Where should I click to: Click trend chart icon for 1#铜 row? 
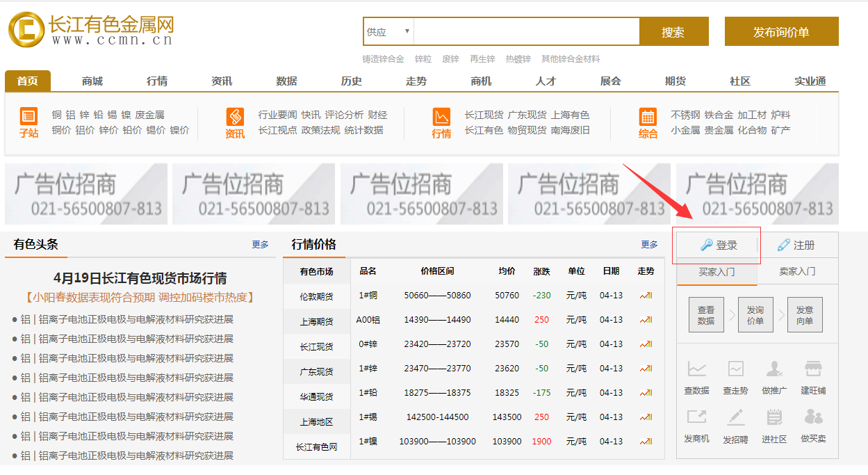[646, 296]
